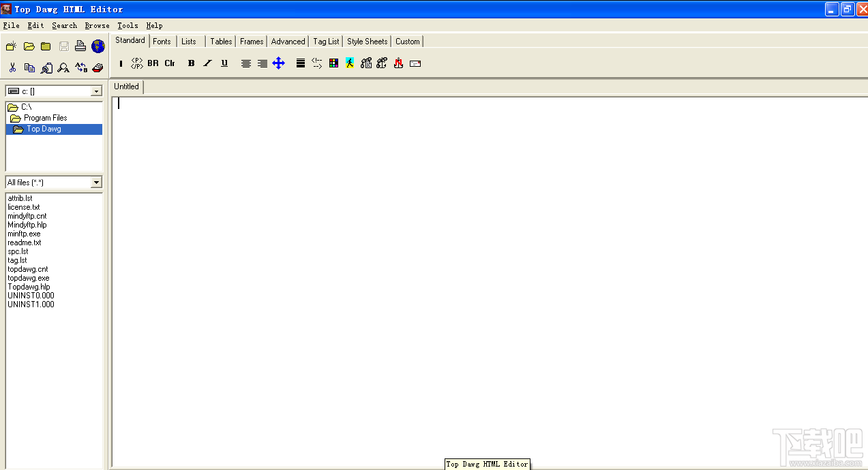The height and width of the screenshot is (470, 868).
Task: Insert an HTML comment tag icon
Action: point(317,63)
